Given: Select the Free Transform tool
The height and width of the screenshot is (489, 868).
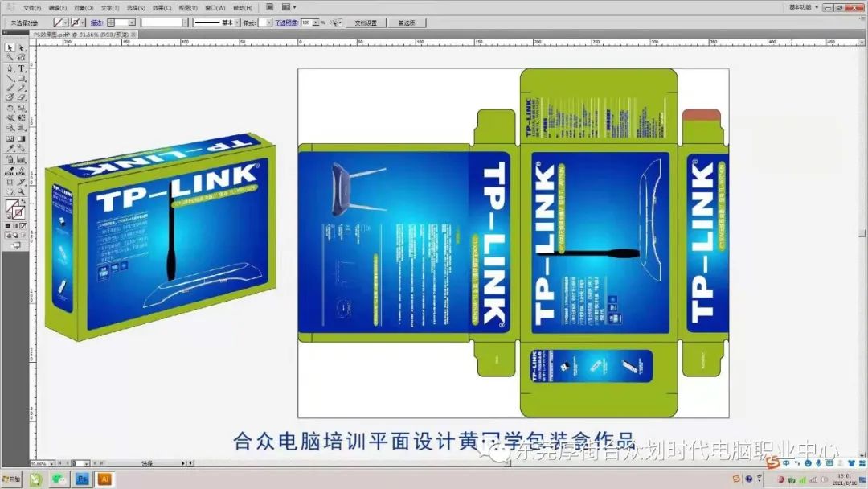Looking at the screenshot, I should click(21, 118).
